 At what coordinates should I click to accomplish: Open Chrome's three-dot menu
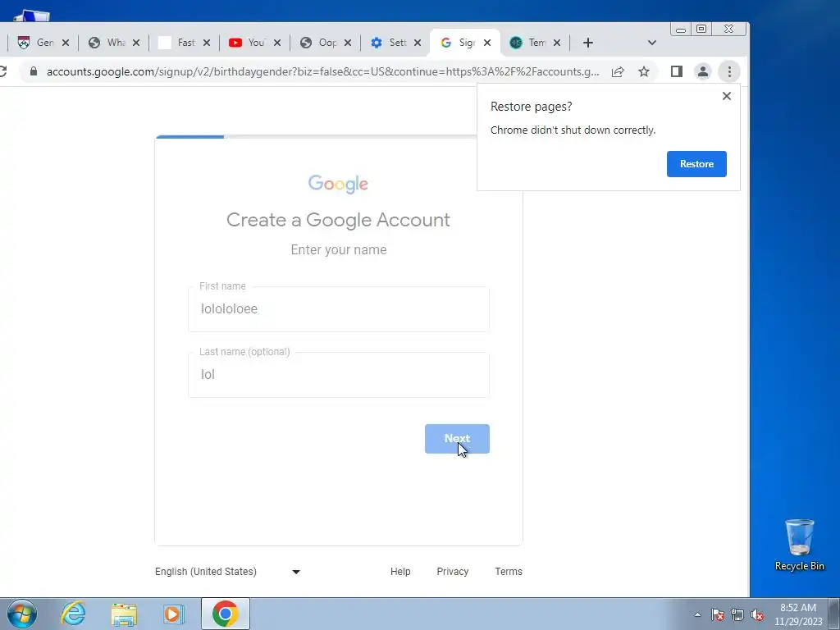[x=729, y=71]
